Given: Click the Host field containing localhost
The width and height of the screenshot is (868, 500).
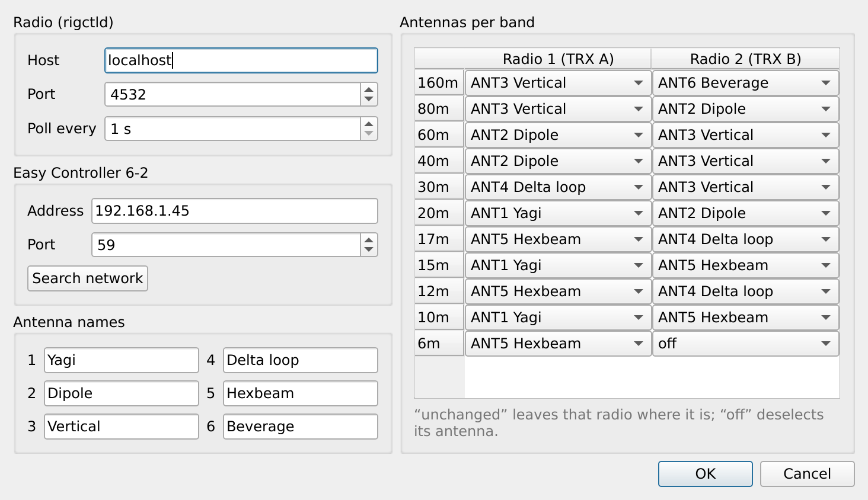Looking at the screenshot, I should pyautogui.click(x=241, y=60).
